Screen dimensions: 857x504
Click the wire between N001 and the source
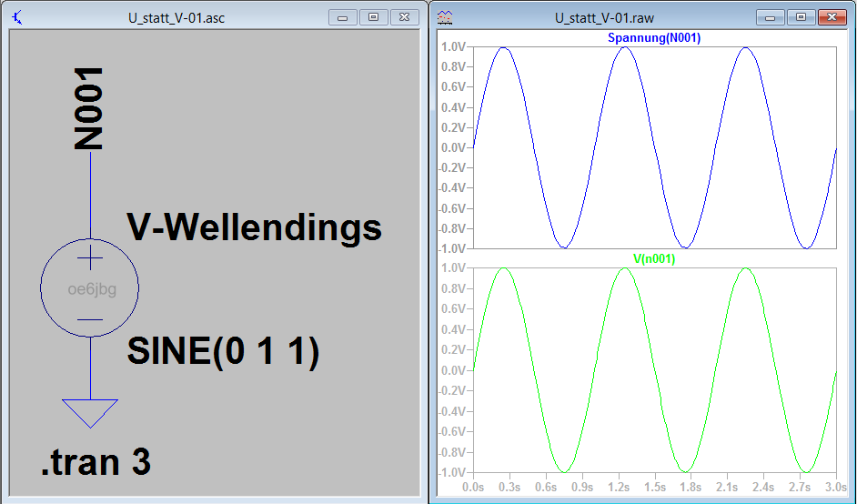[x=90, y=196]
